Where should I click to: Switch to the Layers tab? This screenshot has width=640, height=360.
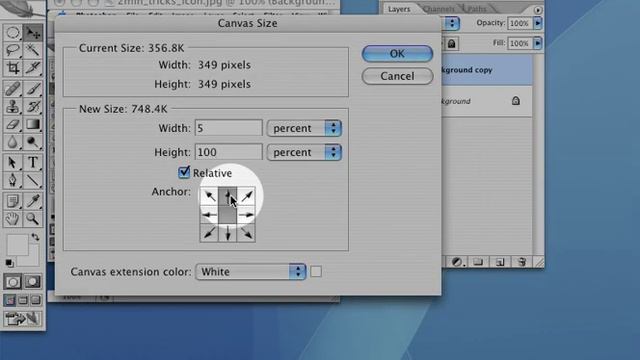click(399, 9)
